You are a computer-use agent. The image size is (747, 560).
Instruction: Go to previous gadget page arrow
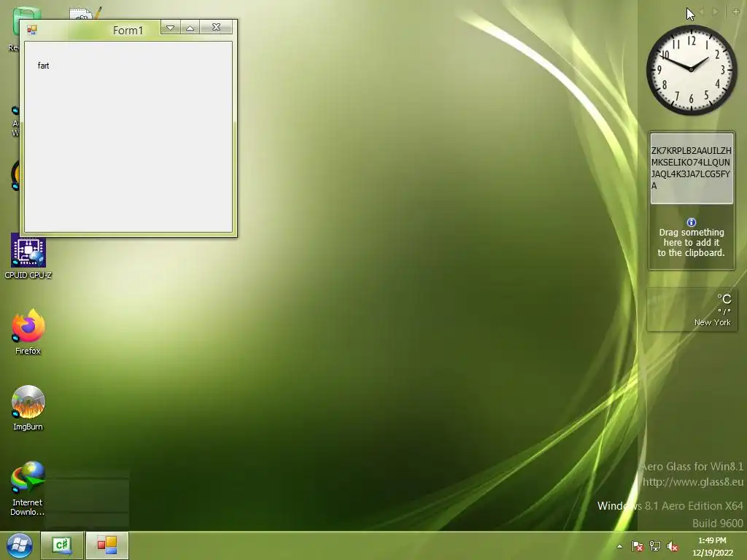[701, 12]
